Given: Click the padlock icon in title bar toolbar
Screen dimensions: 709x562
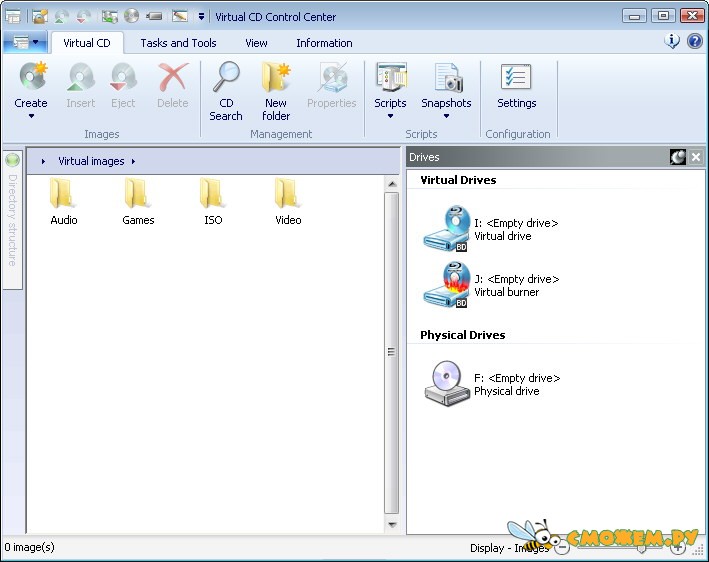Looking at the screenshot, I should click(40, 17).
